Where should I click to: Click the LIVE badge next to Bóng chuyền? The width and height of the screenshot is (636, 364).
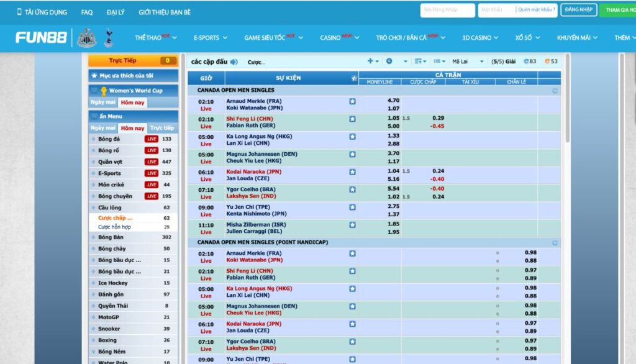pos(152,196)
